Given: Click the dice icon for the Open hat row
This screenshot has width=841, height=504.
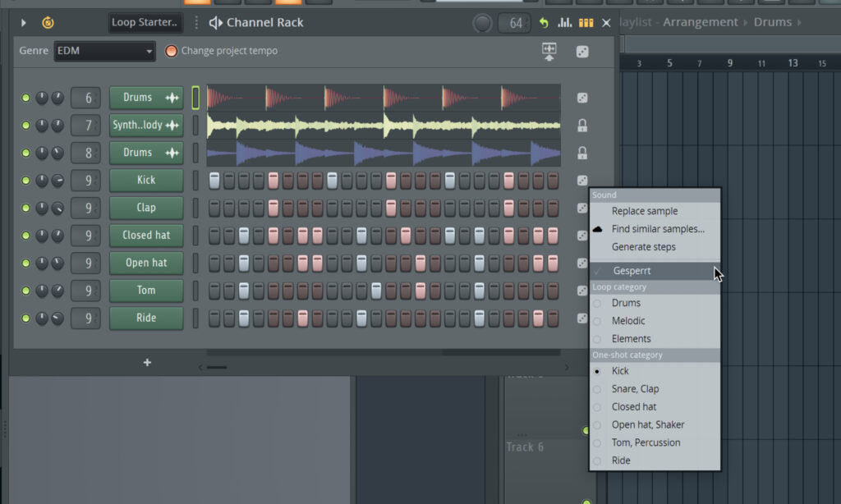Looking at the screenshot, I should click(x=582, y=263).
